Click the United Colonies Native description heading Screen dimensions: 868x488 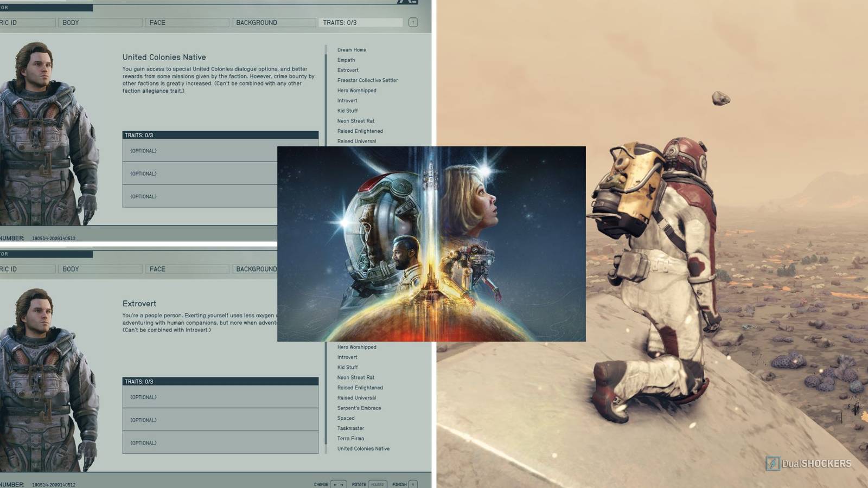click(164, 57)
